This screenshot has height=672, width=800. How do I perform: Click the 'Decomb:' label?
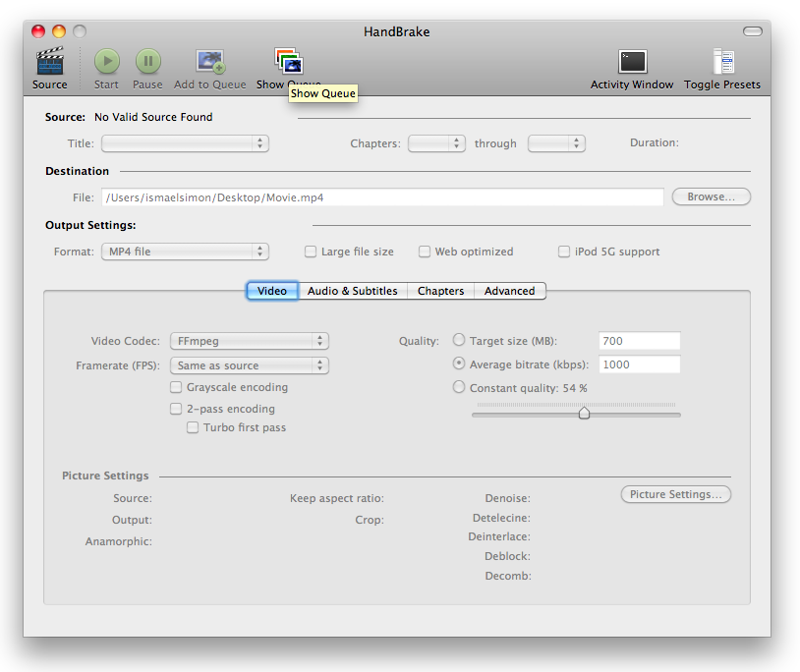508,576
